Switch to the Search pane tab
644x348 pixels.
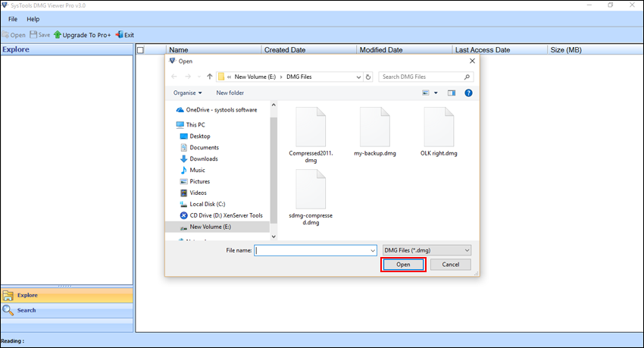click(x=67, y=310)
